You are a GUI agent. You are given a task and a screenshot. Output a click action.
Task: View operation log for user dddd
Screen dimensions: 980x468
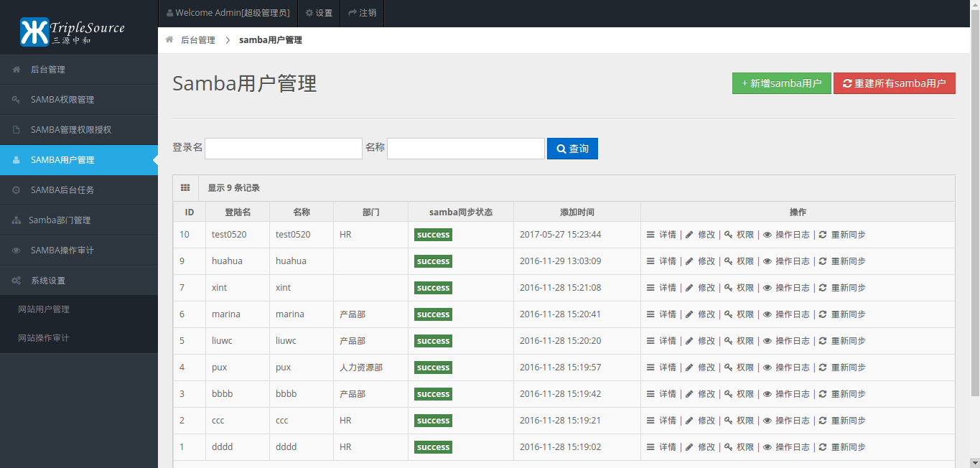pyautogui.click(x=786, y=447)
